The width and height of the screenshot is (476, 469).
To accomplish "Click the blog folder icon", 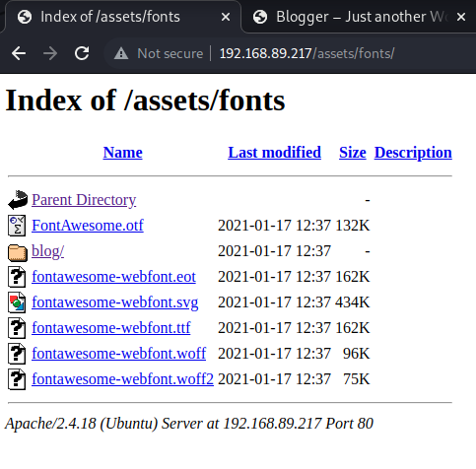I will [18, 252].
